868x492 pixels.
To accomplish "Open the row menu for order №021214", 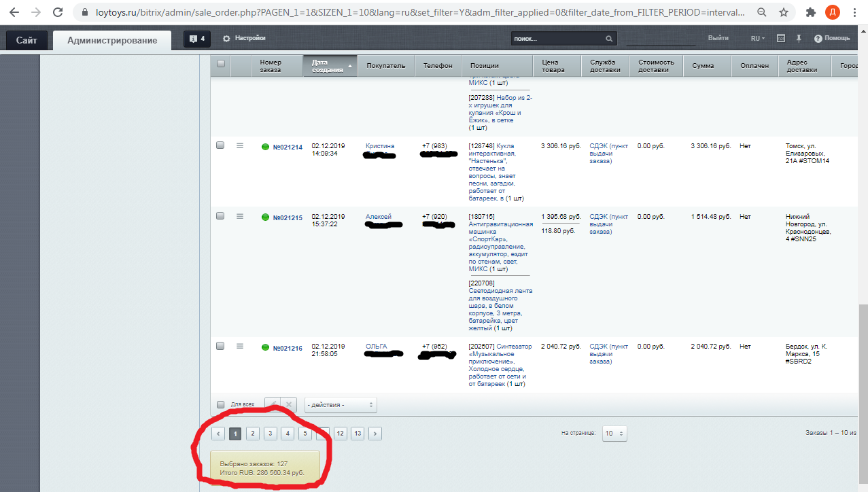I will [x=240, y=145].
